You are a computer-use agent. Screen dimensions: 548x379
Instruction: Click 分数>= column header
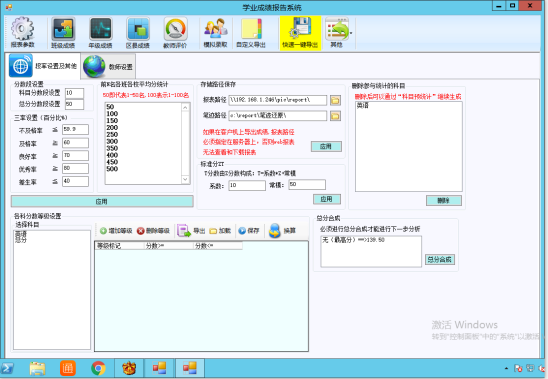pos(169,246)
